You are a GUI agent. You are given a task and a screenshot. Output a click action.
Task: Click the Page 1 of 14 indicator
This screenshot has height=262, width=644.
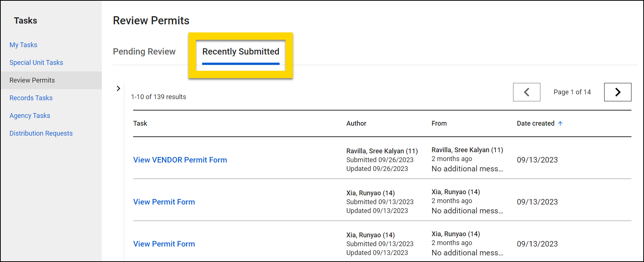click(572, 92)
